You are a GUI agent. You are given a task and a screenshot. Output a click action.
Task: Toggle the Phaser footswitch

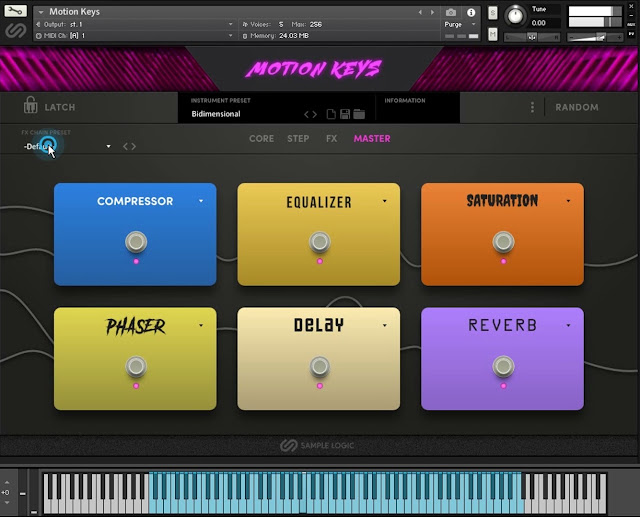coord(136,366)
